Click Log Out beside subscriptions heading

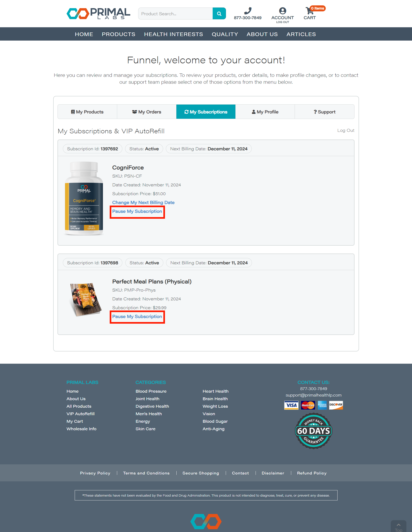345,130
